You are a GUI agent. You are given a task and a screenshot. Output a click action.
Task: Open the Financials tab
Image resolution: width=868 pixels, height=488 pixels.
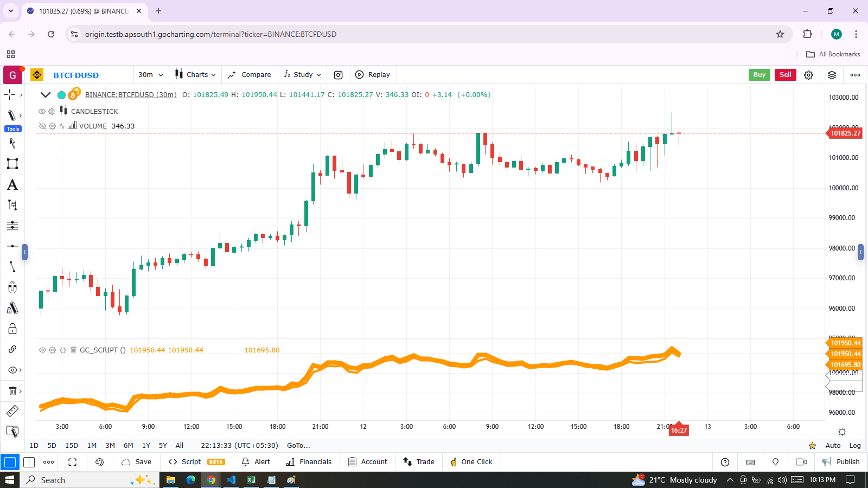pos(309,462)
